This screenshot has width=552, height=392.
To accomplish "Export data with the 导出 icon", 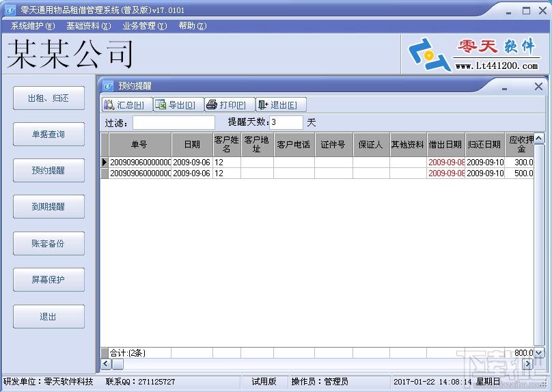I will [161, 104].
